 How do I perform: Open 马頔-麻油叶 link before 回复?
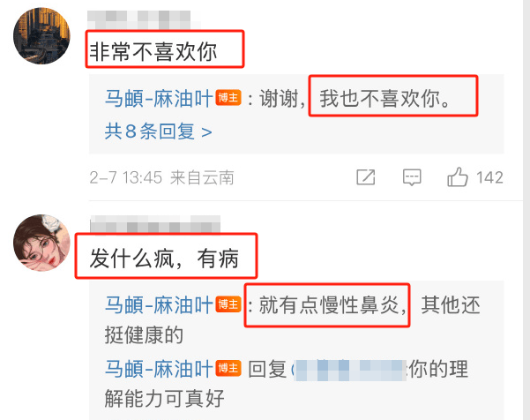[x=159, y=369]
